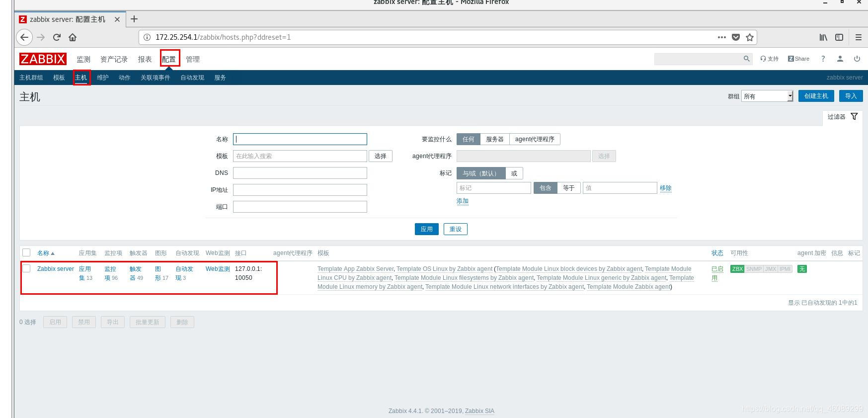868x418 pixels.
Task: Select '任何' monitored-by option
Action: click(469, 139)
